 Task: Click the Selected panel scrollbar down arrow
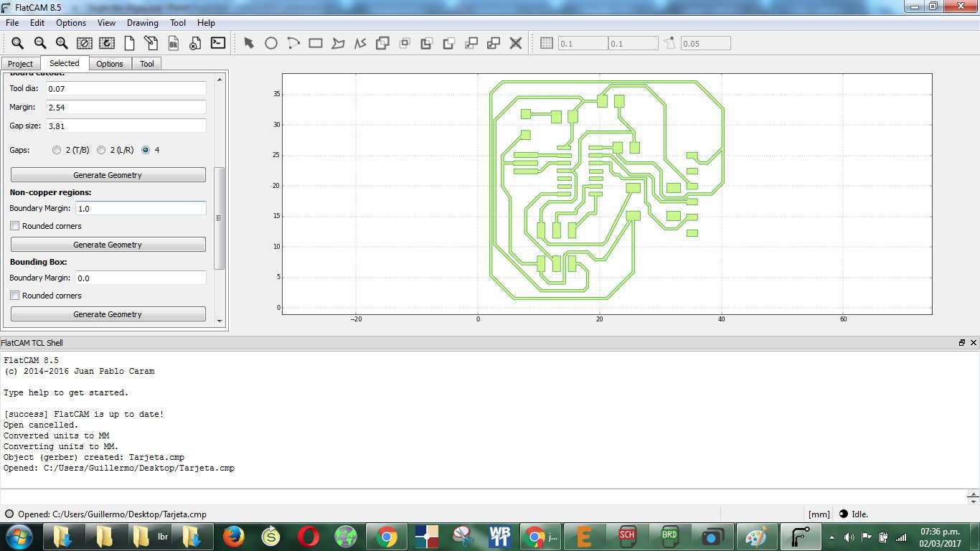[x=220, y=321]
